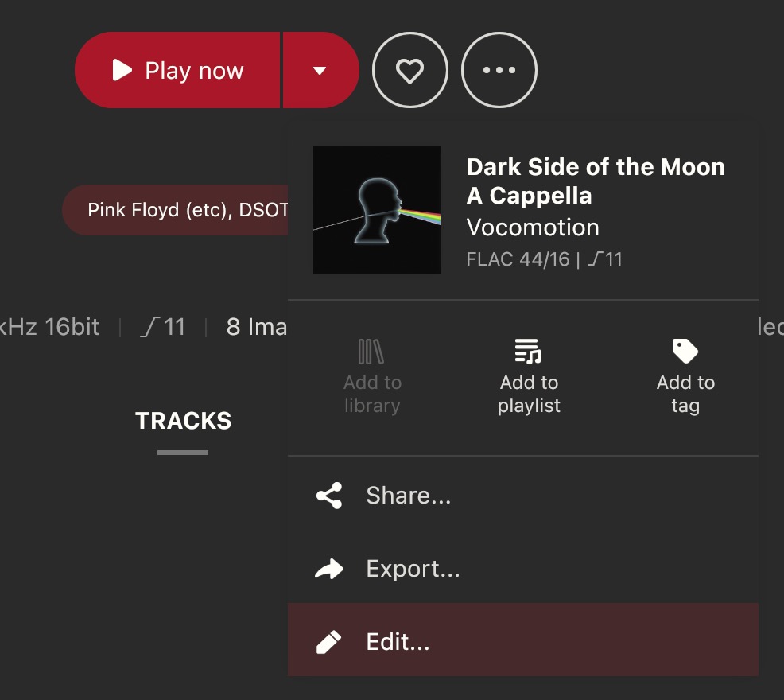Click the FLAC 44/16 format info line
784x700 pixels.
point(544,259)
